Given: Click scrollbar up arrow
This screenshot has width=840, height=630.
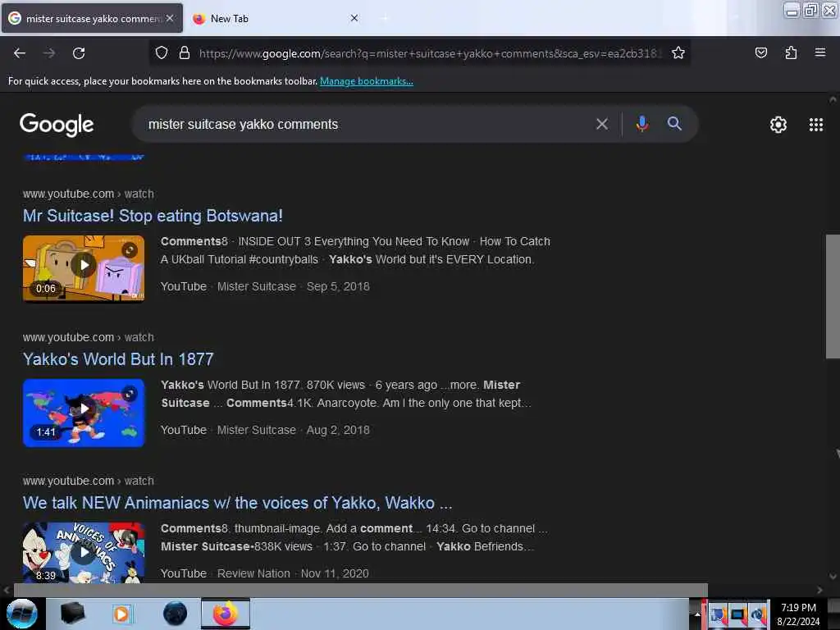Looking at the screenshot, I should 833,99.
